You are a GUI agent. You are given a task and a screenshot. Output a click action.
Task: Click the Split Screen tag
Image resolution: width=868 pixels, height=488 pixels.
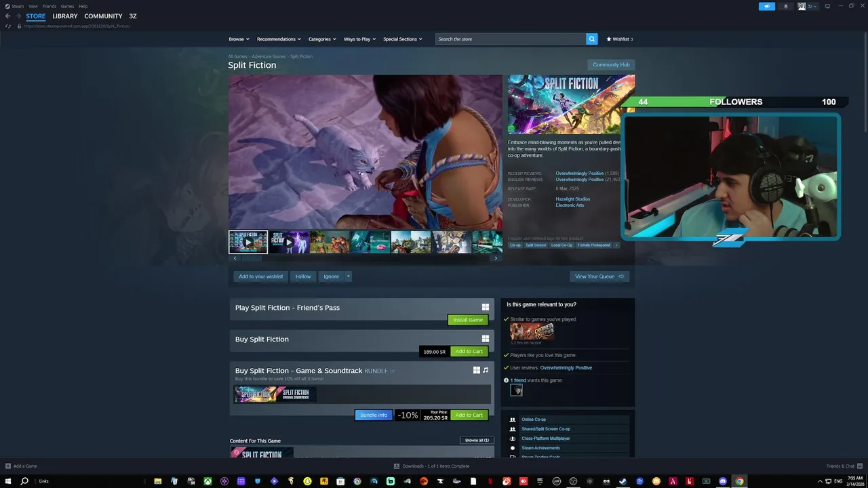click(x=536, y=245)
